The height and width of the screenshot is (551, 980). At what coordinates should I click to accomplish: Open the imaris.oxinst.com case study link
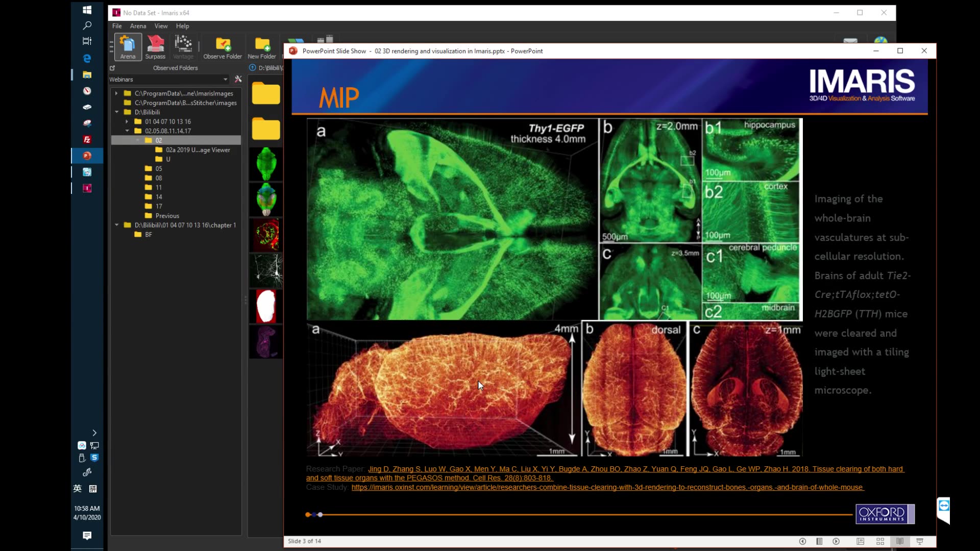click(607, 487)
